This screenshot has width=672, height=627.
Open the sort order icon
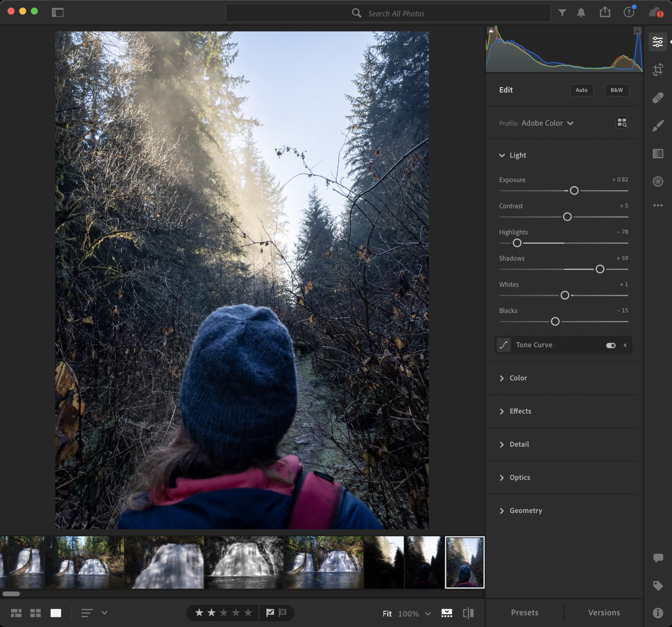pyautogui.click(x=87, y=613)
